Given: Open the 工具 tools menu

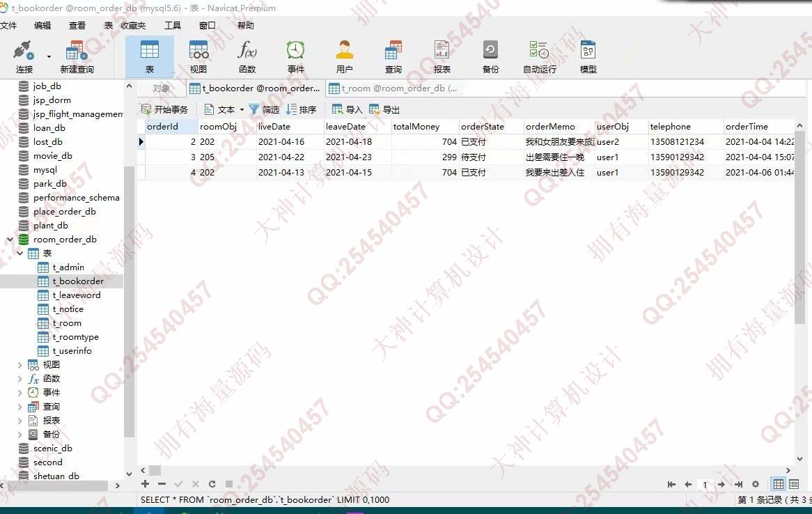Looking at the screenshot, I should pos(173,25).
